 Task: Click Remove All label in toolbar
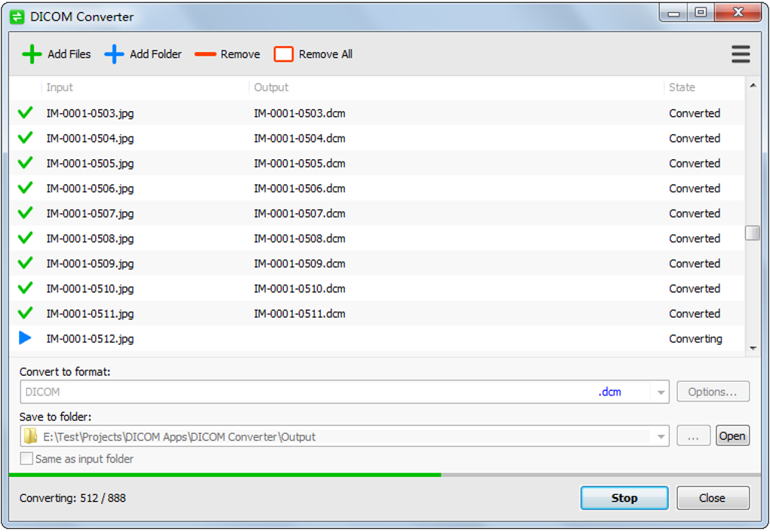[x=325, y=54]
